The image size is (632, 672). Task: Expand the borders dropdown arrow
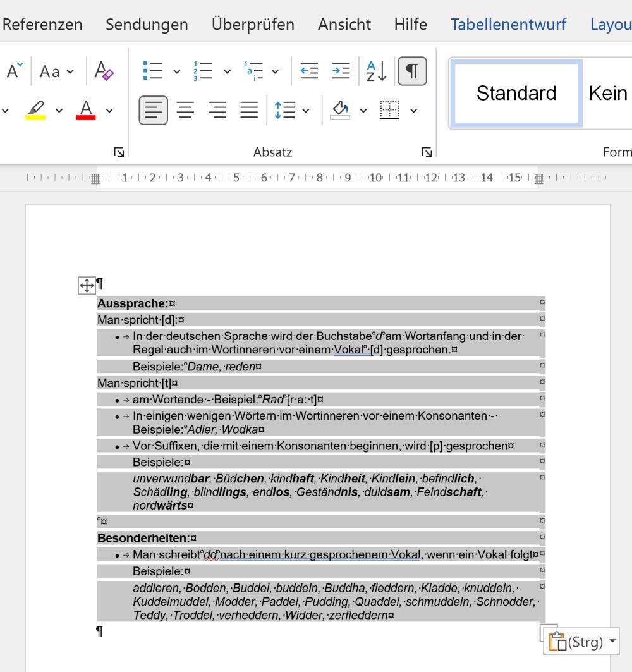click(414, 111)
